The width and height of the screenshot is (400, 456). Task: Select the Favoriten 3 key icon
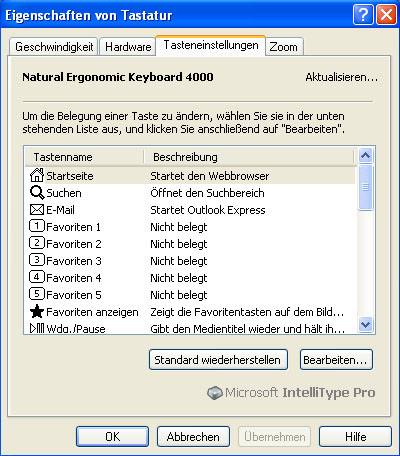tap(37, 260)
